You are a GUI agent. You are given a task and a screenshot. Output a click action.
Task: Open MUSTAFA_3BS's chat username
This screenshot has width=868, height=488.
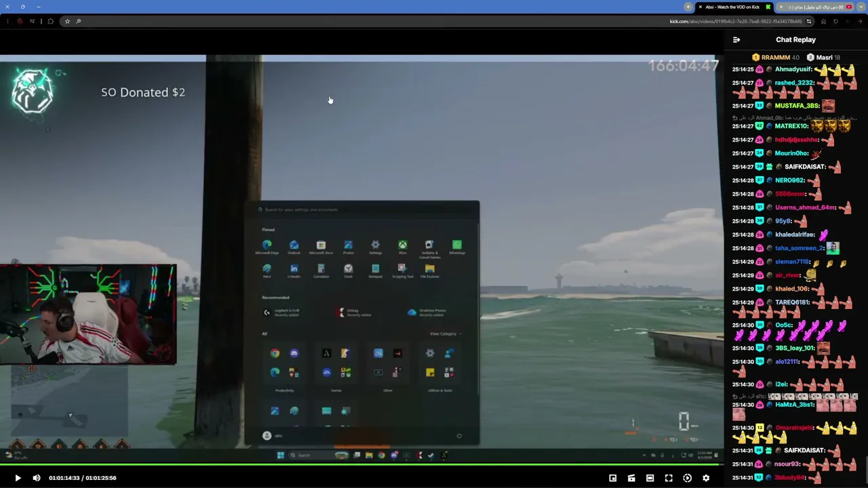(797, 106)
